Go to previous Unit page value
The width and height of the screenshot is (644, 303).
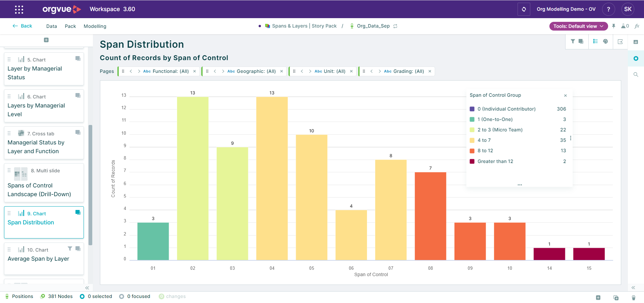[x=302, y=71]
